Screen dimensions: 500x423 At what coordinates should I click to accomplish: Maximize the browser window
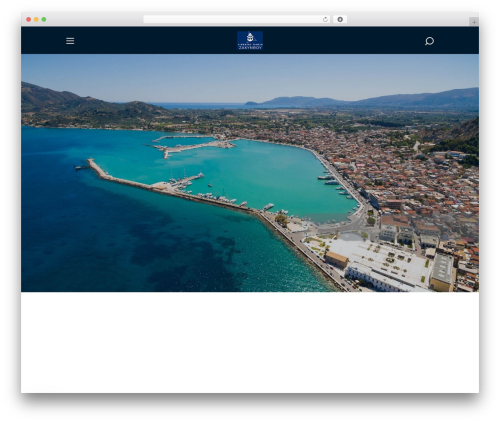point(44,19)
